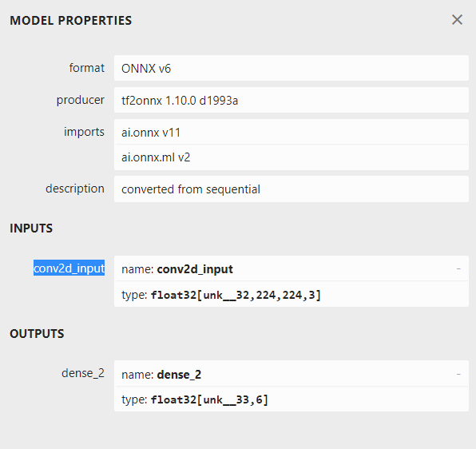The height and width of the screenshot is (449, 476).
Task: Collapse the dense_2 output details expander
Action: tap(458, 375)
